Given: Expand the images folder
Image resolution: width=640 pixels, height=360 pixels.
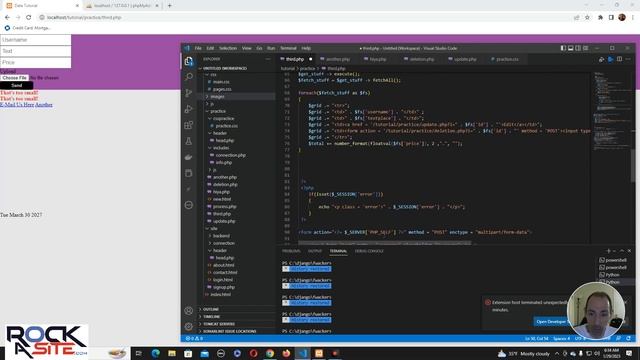Looking at the screenshot, I should pyautogui.click(x=217, y=97).
